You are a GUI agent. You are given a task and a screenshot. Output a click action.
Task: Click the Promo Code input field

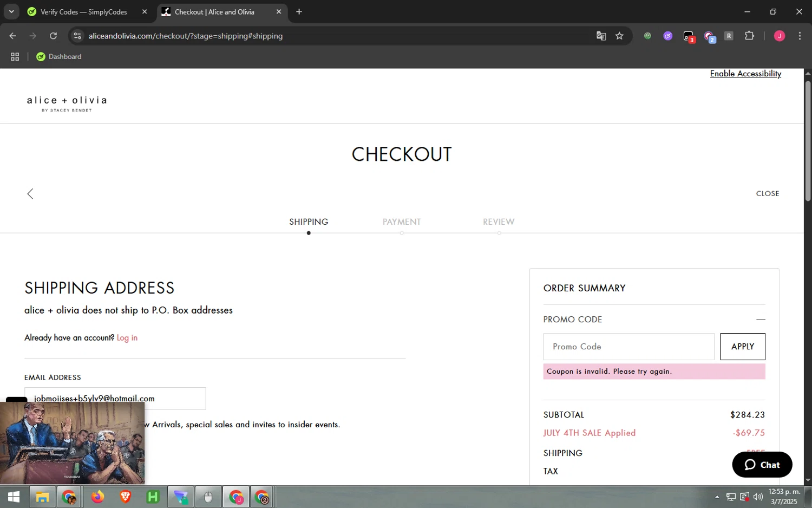628,347
